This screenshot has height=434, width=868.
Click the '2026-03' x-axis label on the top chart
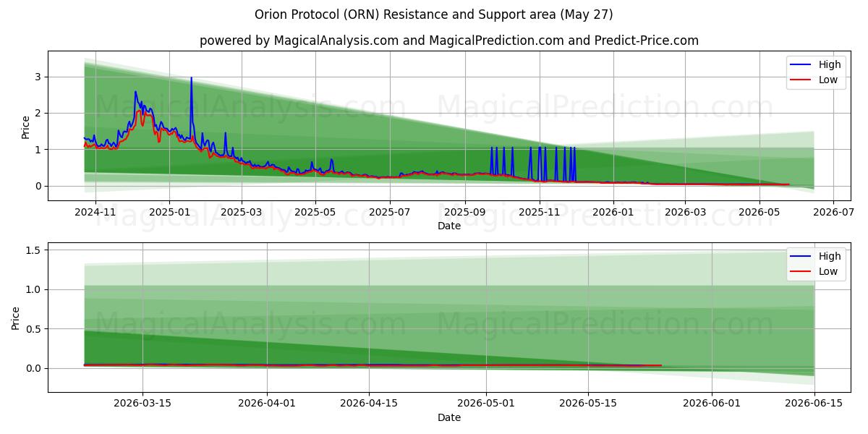(685, 212)
